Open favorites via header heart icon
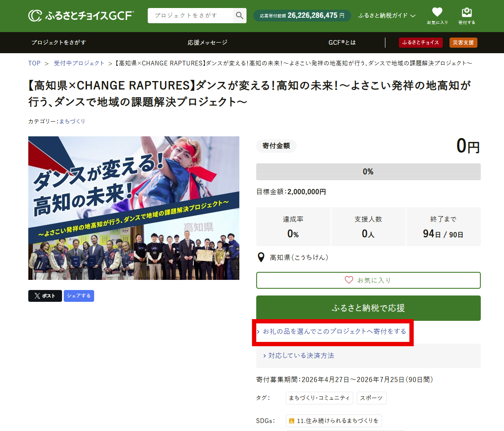This screenshot has width=504, height=431. [x=437, y=16]
